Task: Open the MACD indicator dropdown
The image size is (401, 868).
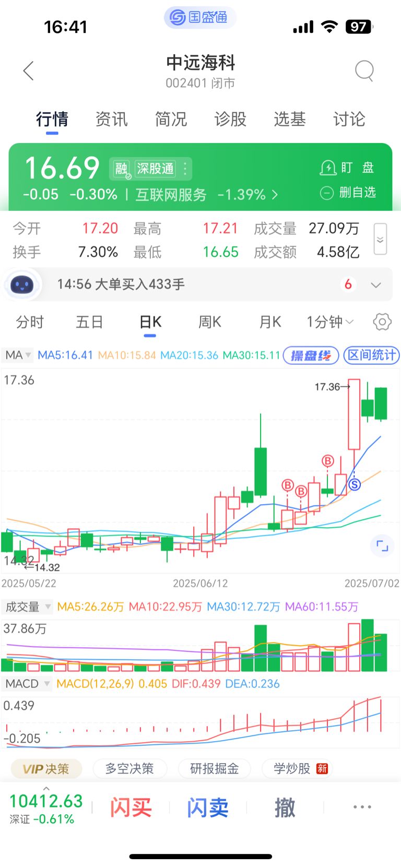Action: coord(27,684)
